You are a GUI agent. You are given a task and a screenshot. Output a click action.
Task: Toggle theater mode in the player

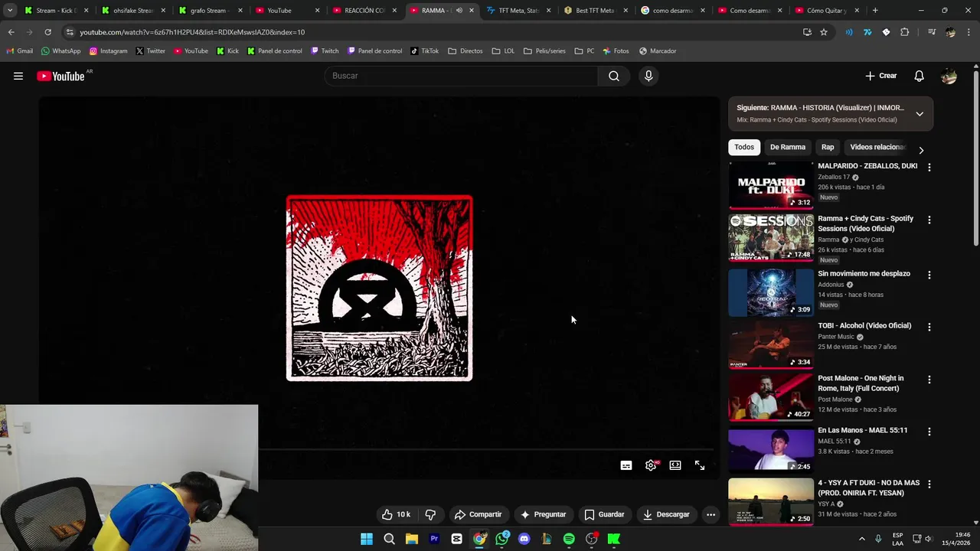click(675, 465)
